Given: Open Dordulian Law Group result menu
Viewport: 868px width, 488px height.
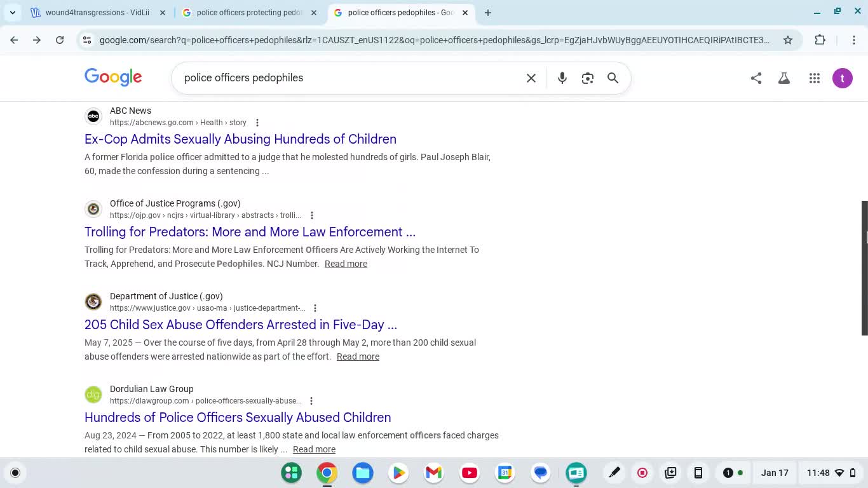Looking at the screenshot, I should (311, 400).
